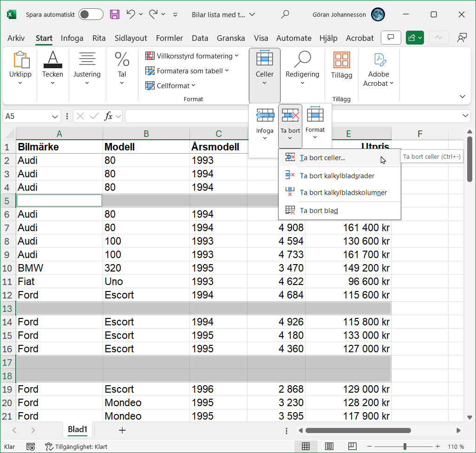Add a new sheet with plus button
This screenshot has height=453, width=476.
[122, 430]
